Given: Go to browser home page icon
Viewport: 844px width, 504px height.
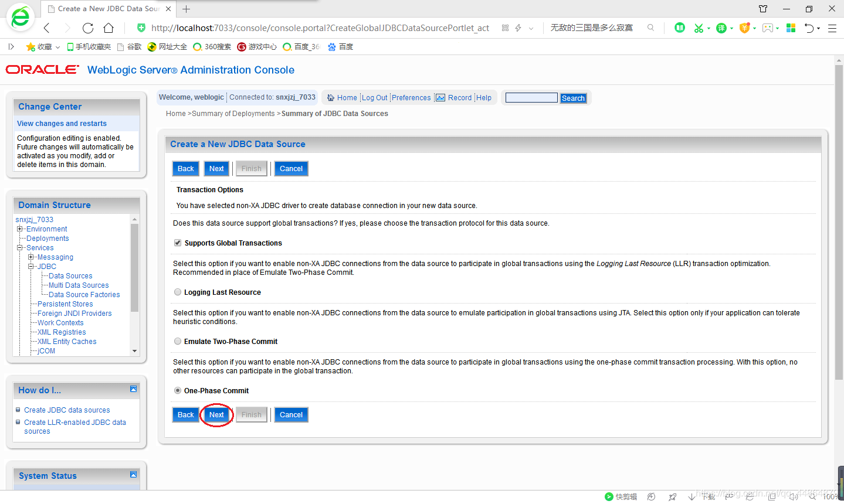Looking at the screenshot, I should [109, 28].
